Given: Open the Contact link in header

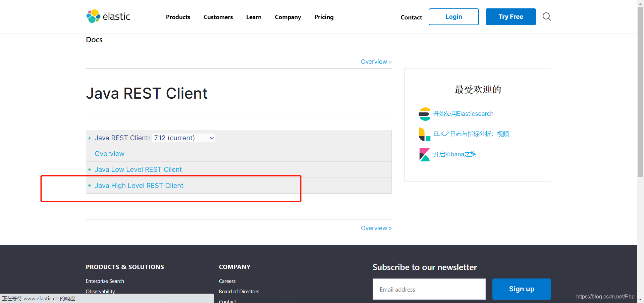Looking at the screenshot, I should 411,17.
